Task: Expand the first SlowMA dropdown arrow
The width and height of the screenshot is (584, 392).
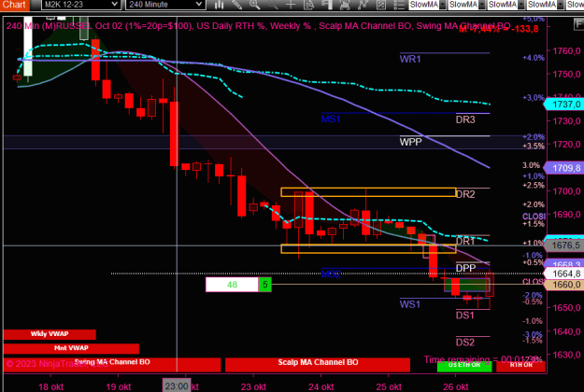Action: (x=443, y=5)
